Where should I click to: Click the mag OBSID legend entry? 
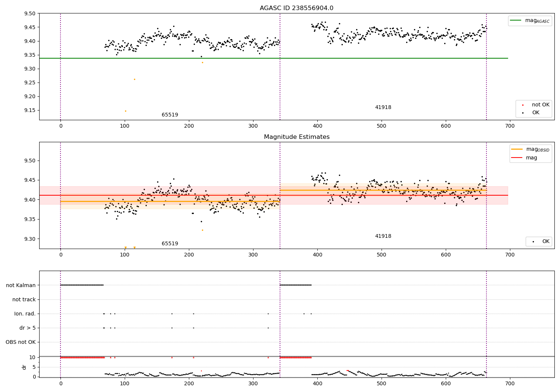(531, 149)
